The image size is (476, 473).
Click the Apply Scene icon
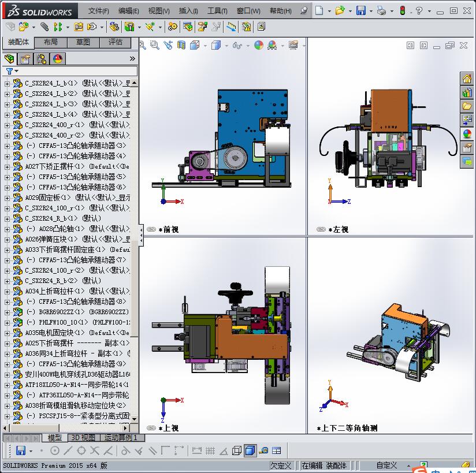pos(272,45)
